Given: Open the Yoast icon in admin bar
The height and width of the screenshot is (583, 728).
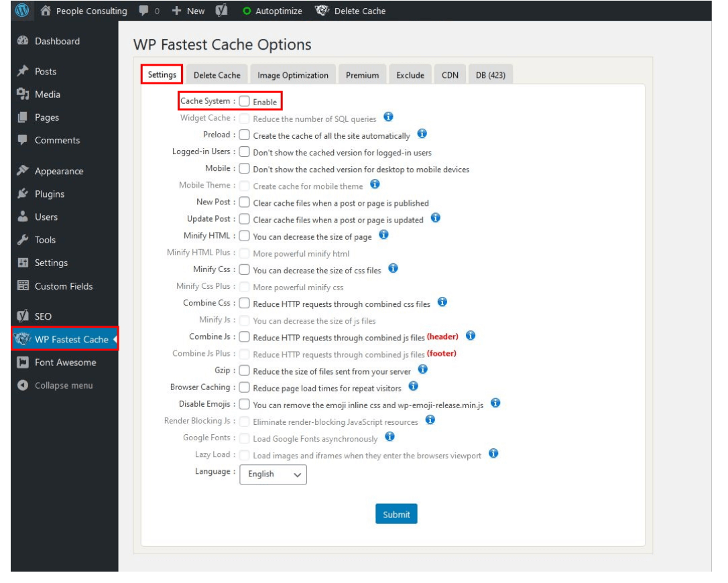Looking at the screenshot, I should coord(221,10).
